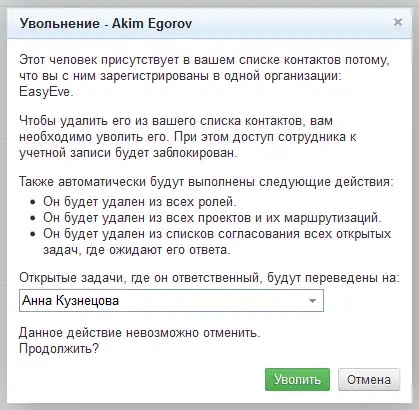
Task: Click the bullet about проектов и их маршрутизаций
Action: point(212,218)
